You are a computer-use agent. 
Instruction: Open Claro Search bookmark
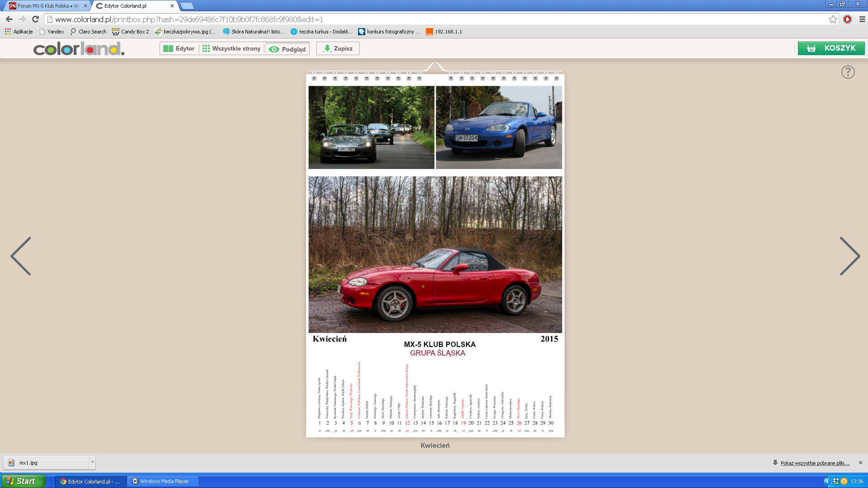click(89, 32)
